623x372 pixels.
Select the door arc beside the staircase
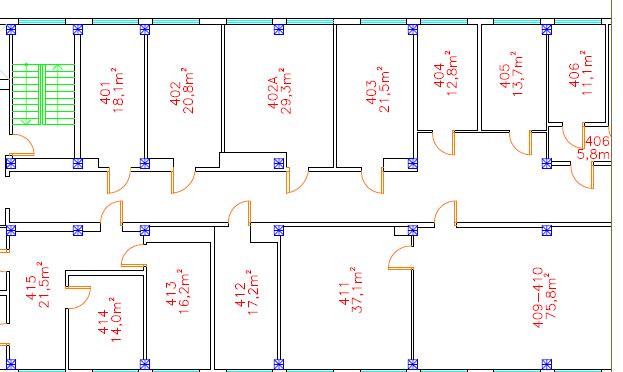click(22, 145)
